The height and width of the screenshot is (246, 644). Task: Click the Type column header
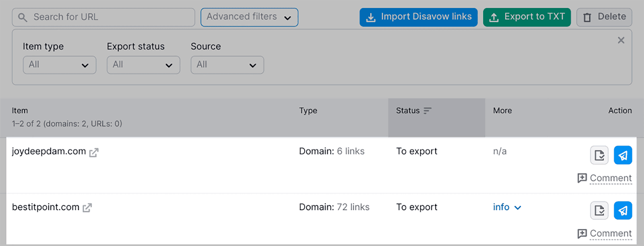(x=308, y=111)
